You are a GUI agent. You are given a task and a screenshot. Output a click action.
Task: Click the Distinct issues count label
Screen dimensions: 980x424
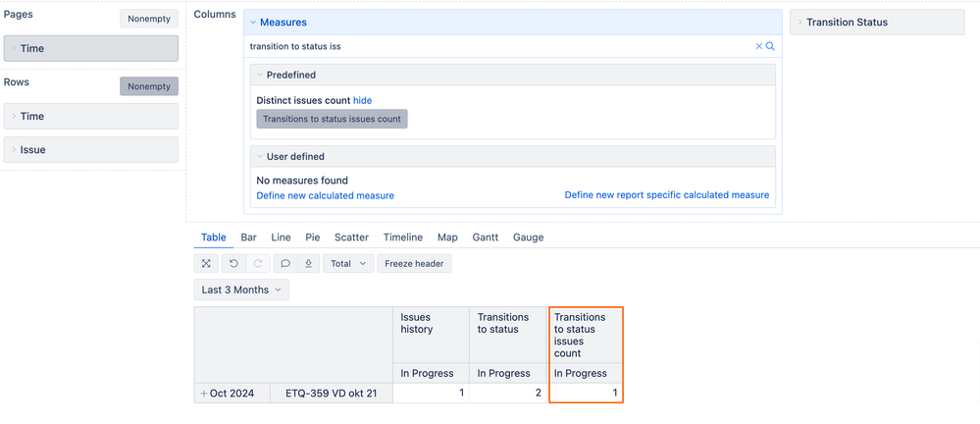click(303, 100)
